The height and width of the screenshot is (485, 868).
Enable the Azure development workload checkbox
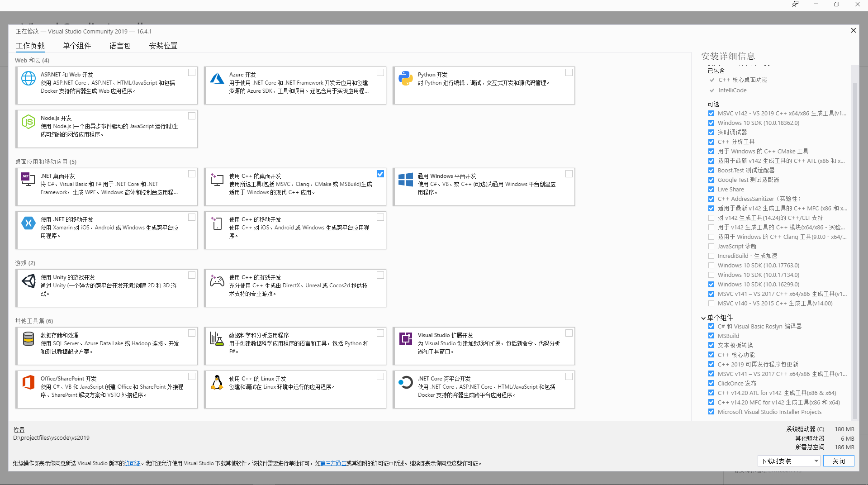tap(380, 72)
